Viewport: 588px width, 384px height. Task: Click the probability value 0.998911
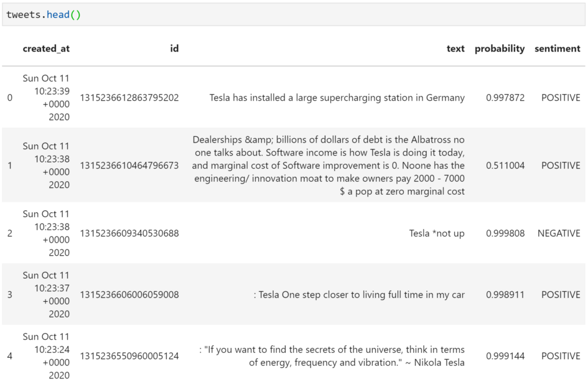(505, 295)
